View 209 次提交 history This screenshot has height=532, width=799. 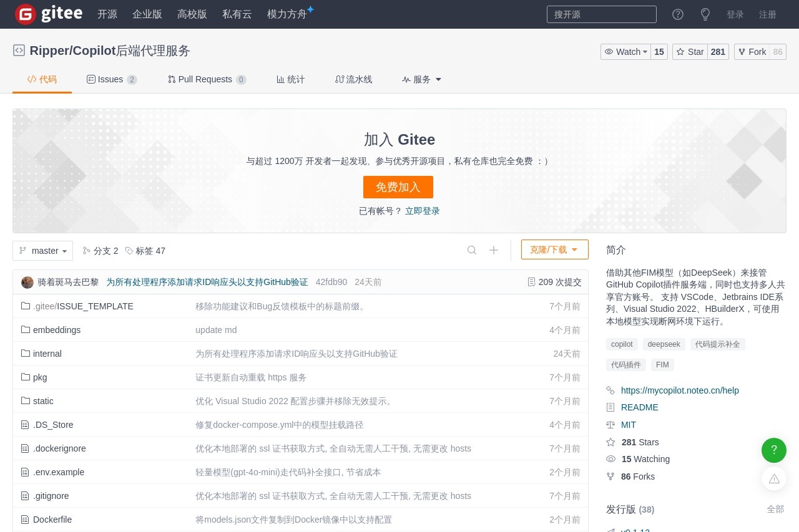click(555, 282)
